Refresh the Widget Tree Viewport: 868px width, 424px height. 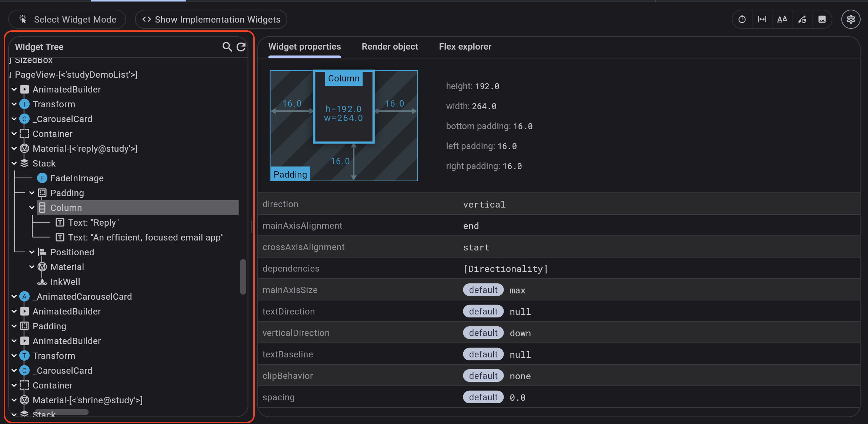point(241,47)
